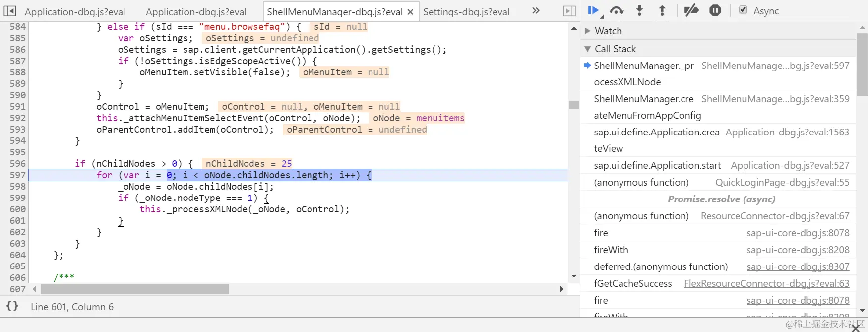The image size is (868, 332).
Task: Switch to first Application-dbg.js?eval tab
Action: [x=75, y=12]
